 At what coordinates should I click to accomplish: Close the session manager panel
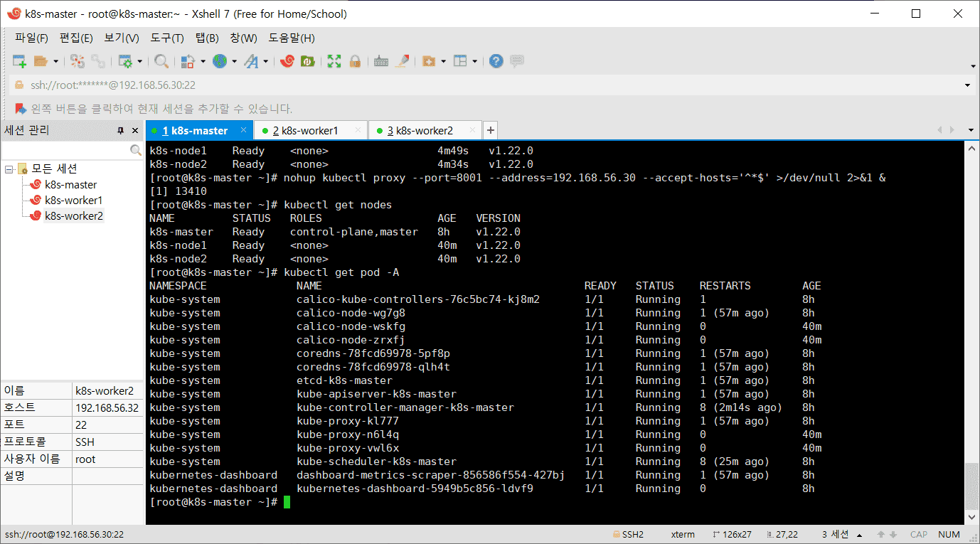click(x=135, y=131)
